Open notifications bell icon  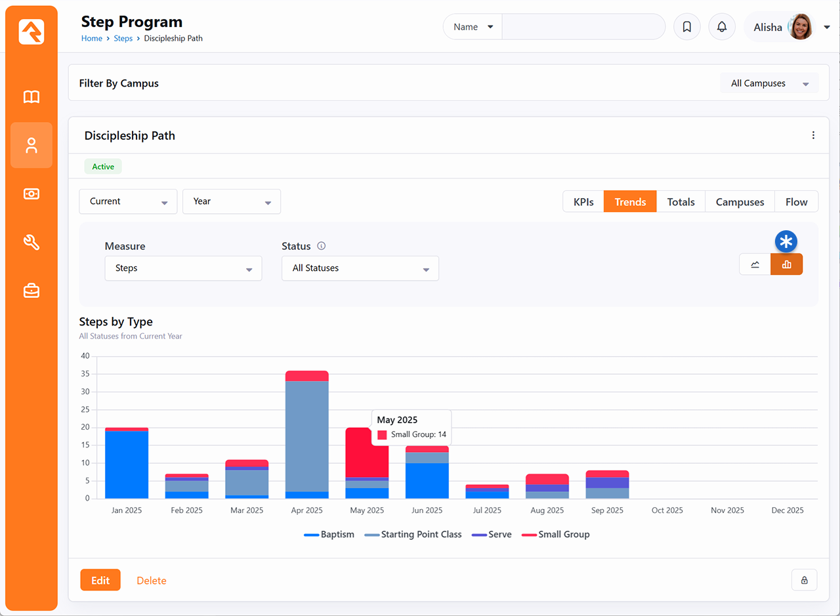721,27
